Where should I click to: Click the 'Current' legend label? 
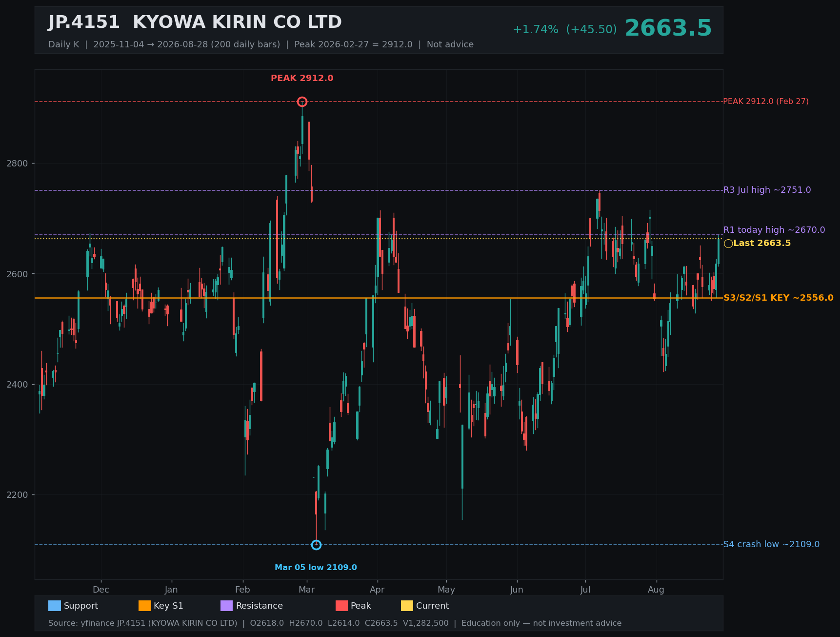[x=432, y=606]
